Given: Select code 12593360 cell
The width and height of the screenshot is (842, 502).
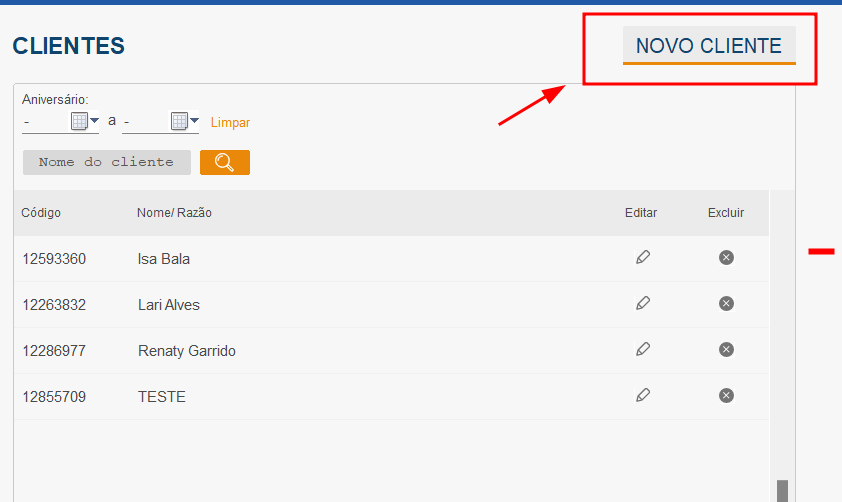Looking at the screenshot, I should tap(54, 259).
